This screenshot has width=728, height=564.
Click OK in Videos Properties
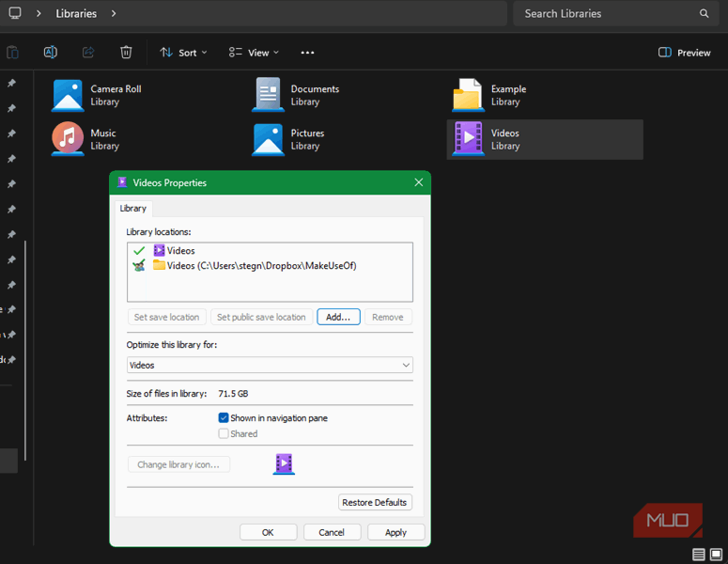pyautogui.click(x=268, y=532)
